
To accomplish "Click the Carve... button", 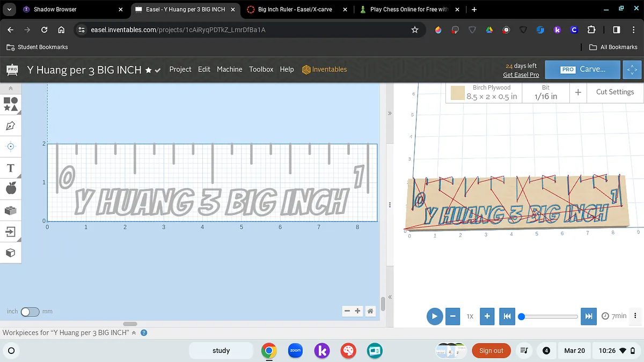I will click(x=583, y=69).
